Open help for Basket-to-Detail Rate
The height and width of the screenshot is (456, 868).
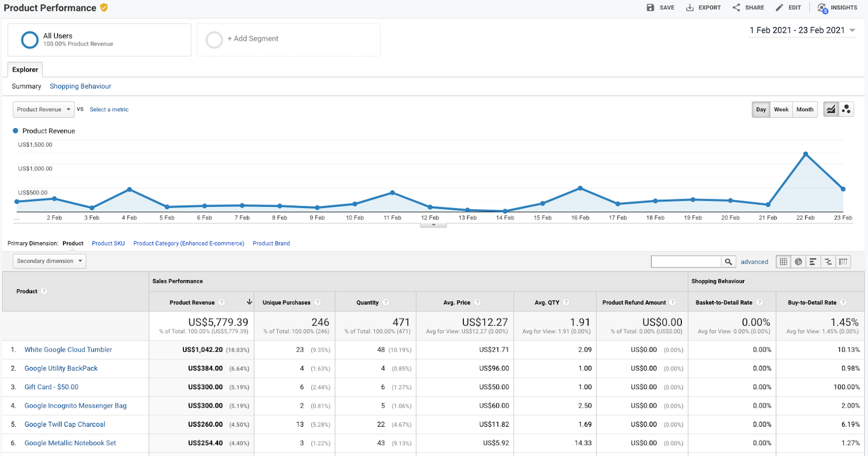click(x=759, y=302)
